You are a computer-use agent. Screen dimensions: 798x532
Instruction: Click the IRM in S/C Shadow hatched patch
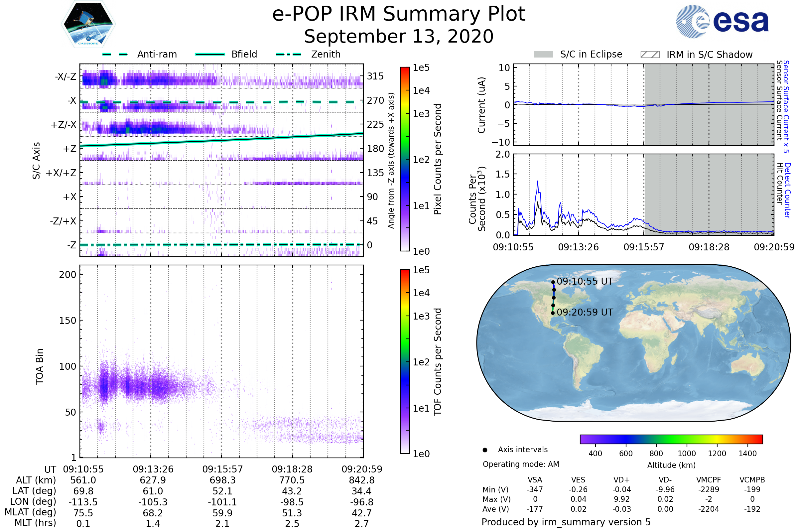[x=650, y=55]
